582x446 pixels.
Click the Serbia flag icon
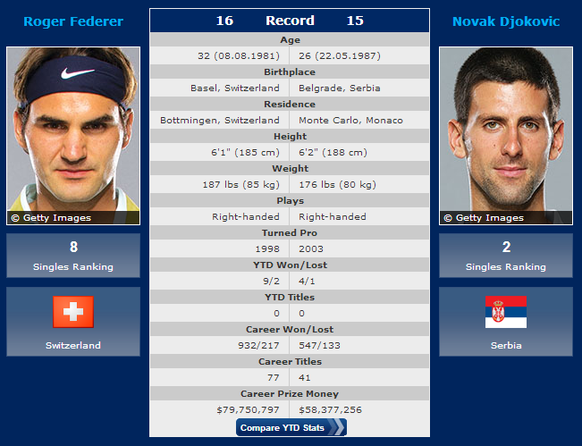tap(506, 312)
